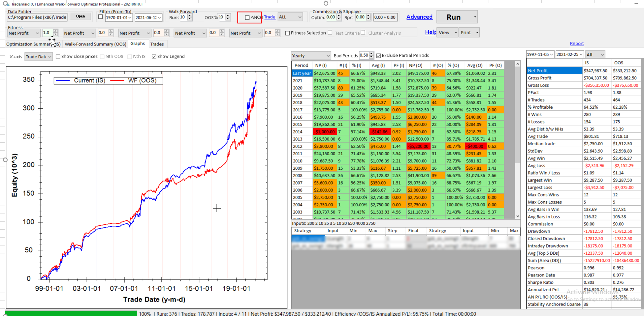Switch to the Trades tab
644x316 pixels.
(157, 44)
